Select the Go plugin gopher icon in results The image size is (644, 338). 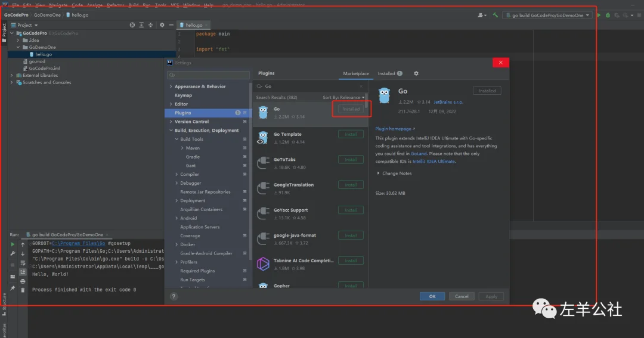(x=263, y=112)
